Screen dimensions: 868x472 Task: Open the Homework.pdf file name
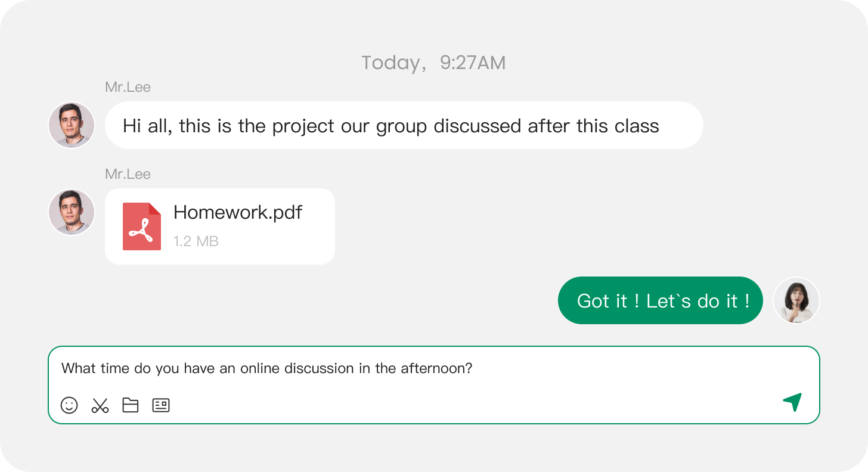click(x=238, y=212)
